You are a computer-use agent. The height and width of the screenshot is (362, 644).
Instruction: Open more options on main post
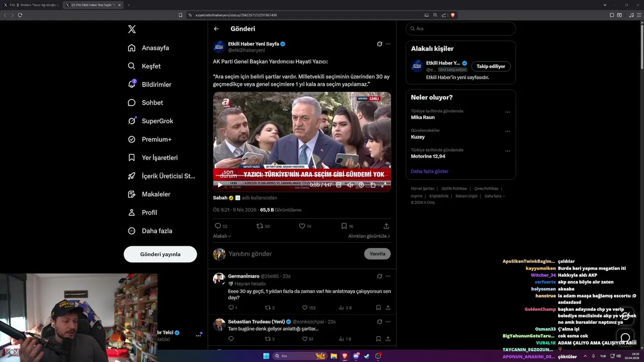(388, 44)
